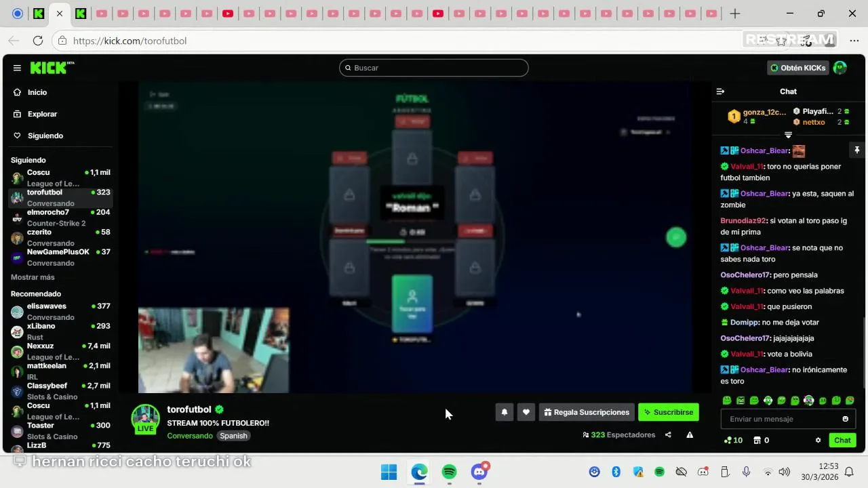Open the browser three-dot settings menu
The image size is (868, 488).
(854, 41)
